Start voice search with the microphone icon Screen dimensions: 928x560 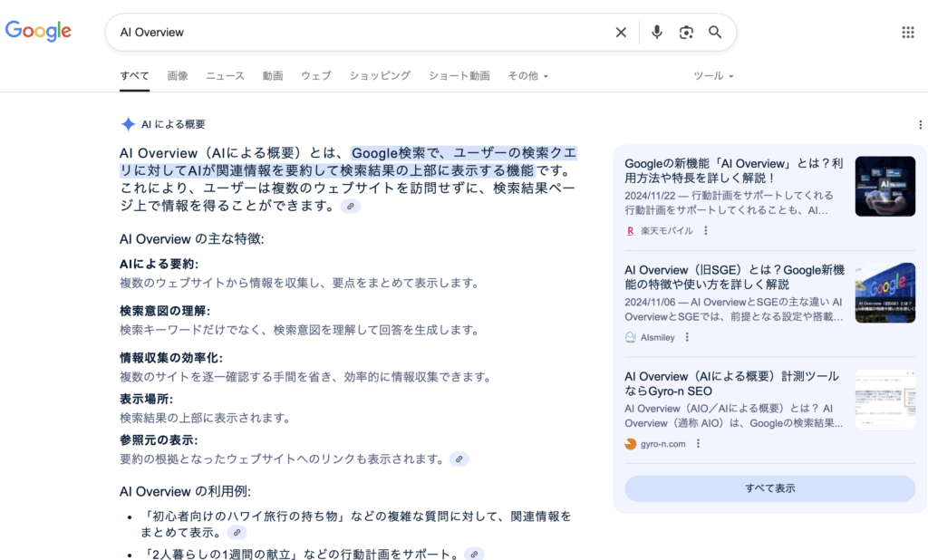(x=657, y=32)
